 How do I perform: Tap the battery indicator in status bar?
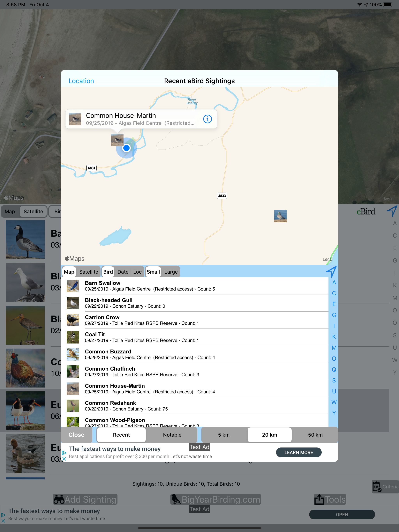click(x=388, y=4)
